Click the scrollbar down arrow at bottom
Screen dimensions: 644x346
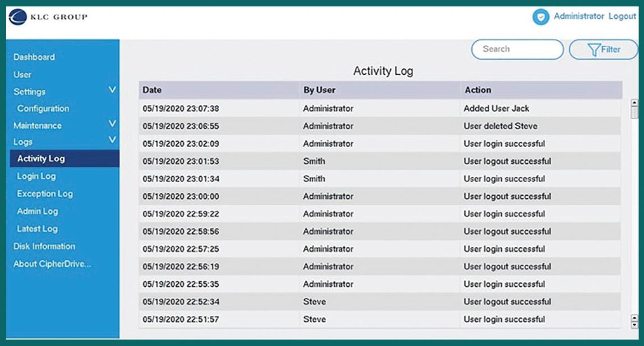pyautogui.click(x=634, y=325)
